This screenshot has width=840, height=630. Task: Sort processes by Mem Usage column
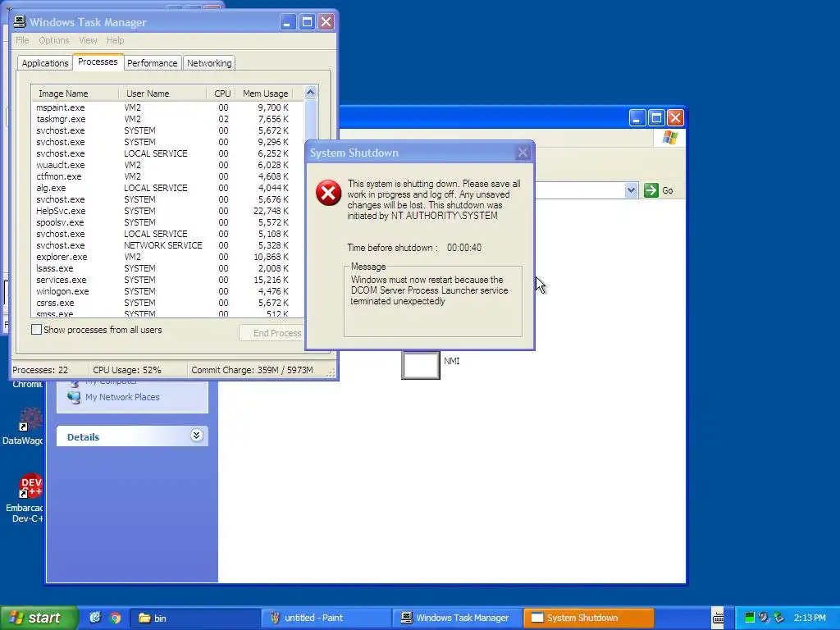tap(265, 94)
